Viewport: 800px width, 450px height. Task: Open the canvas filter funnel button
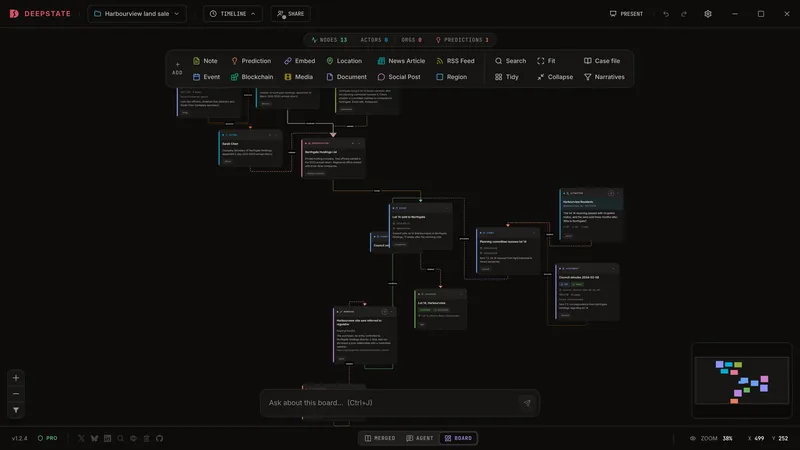coord(16,410)
